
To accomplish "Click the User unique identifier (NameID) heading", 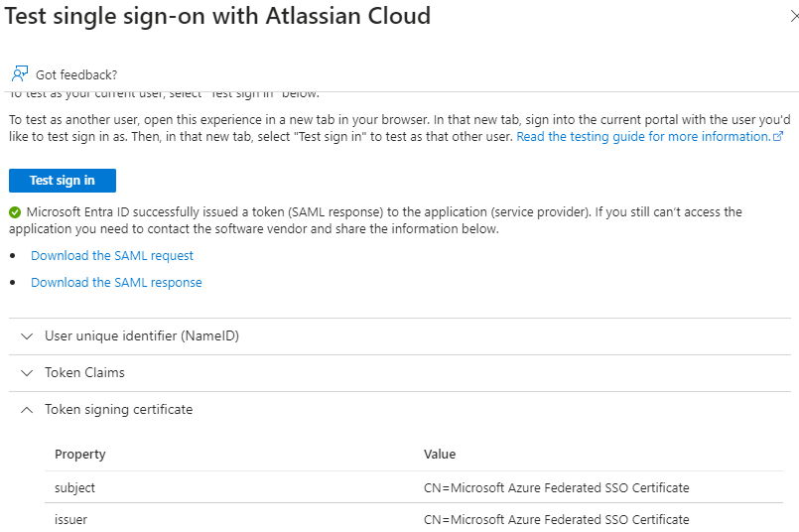I will click(142, 335).
